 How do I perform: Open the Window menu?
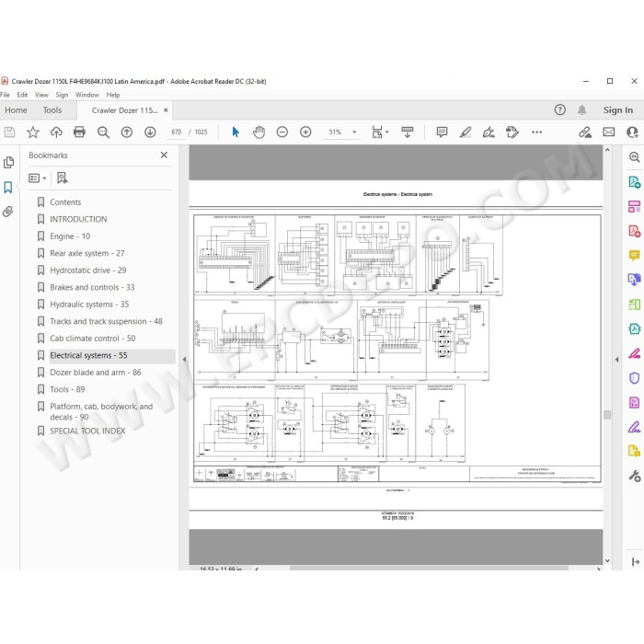pos(87,95)
